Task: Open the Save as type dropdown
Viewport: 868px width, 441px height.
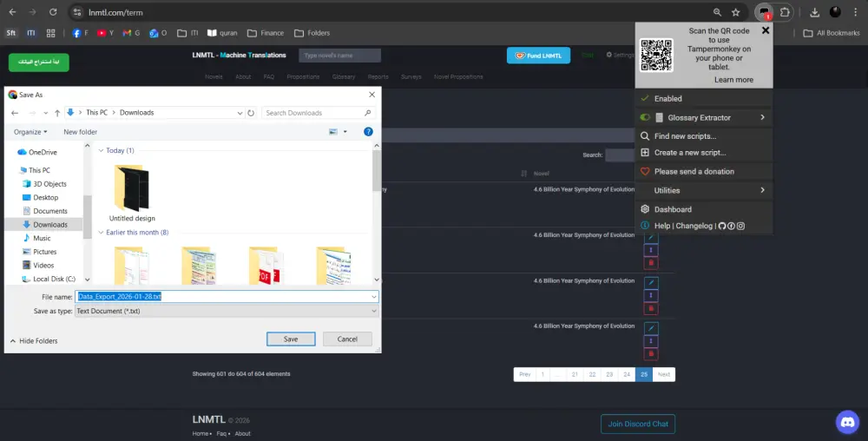Action: click(227, 311)
